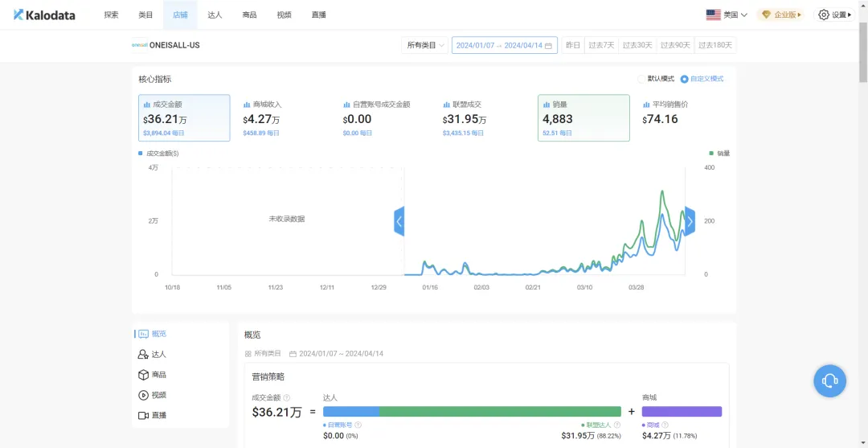Click the left chart navigation arrow
Image resolution: width=868 pixels, height=448 pixels.
click(x=399, y=221)
